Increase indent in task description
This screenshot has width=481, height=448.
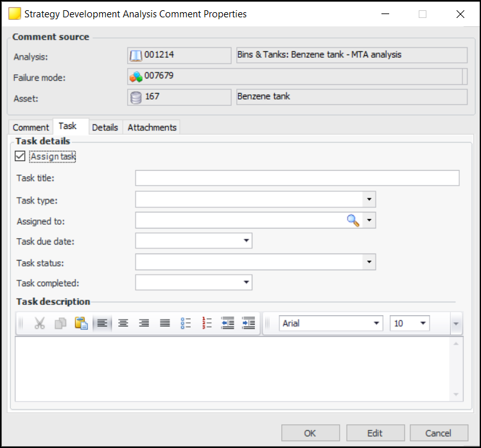point(249,323)
